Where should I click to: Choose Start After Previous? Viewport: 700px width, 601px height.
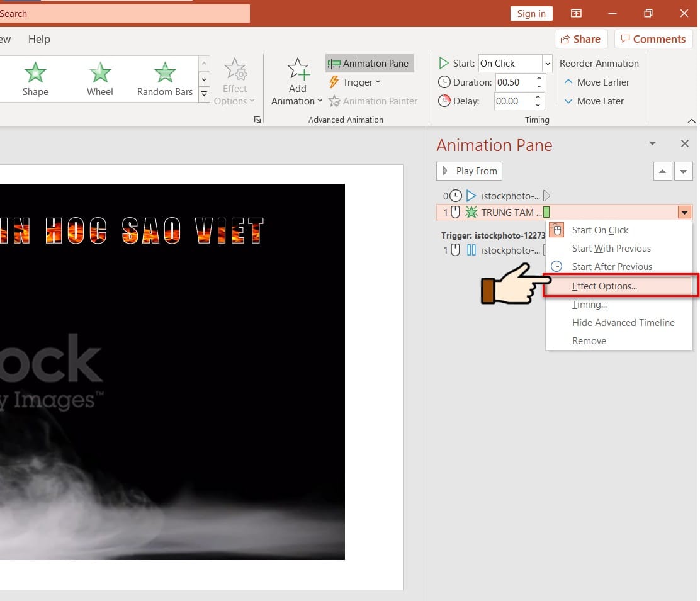(618, 267)
